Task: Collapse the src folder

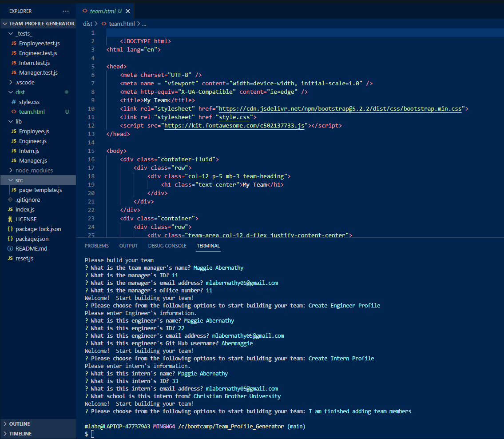Action: [11, 180]
